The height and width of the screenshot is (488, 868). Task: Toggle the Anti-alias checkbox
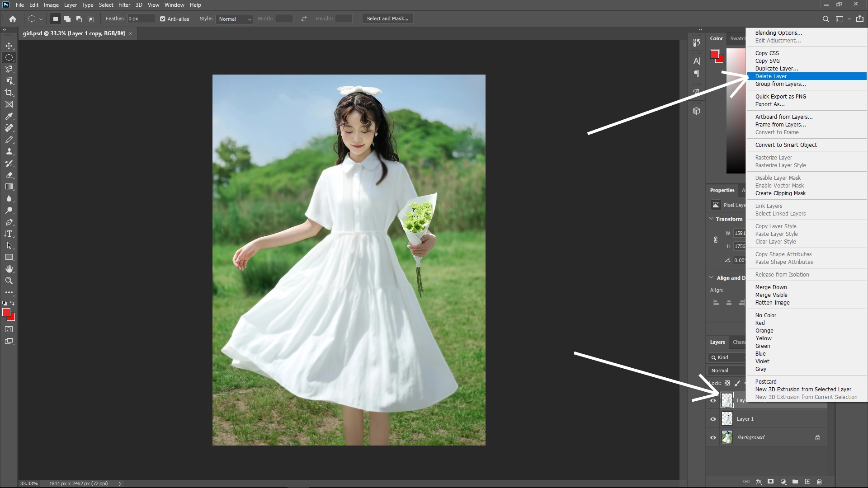(162, 19)
